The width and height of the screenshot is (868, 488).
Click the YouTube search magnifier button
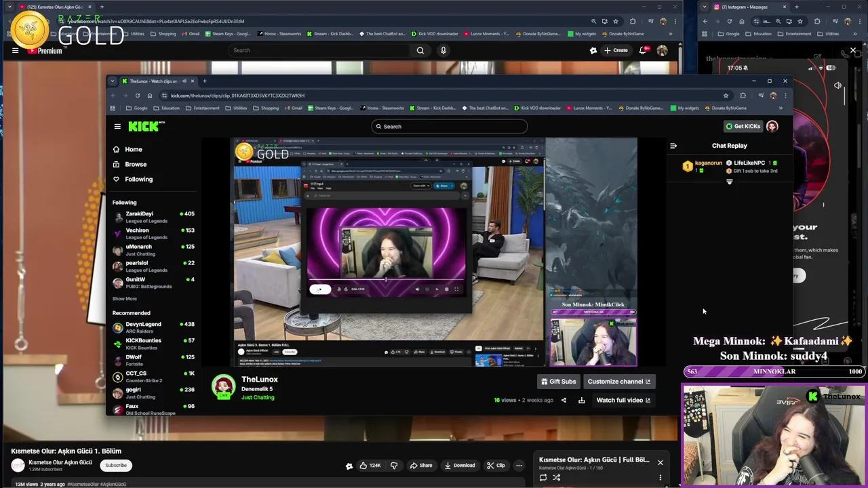420,50
